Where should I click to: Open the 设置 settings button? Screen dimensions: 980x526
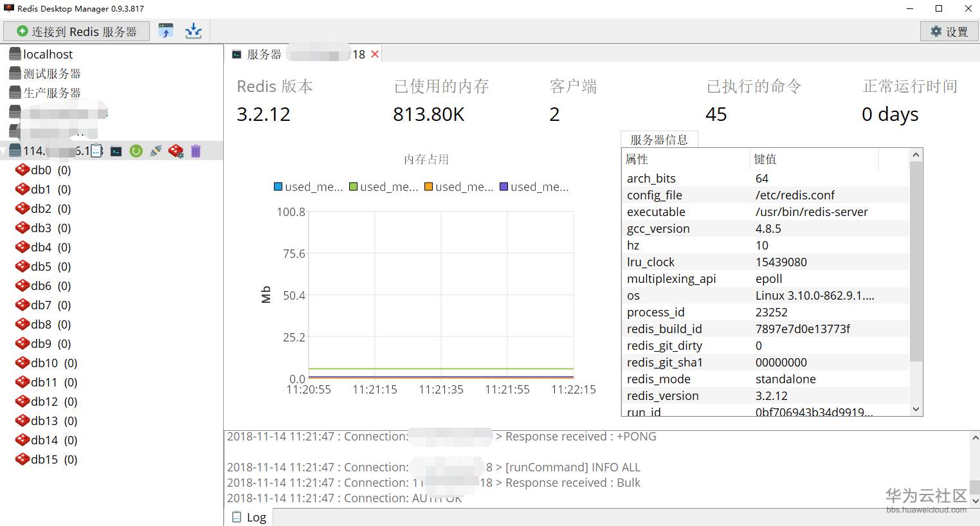pos(949,32)
